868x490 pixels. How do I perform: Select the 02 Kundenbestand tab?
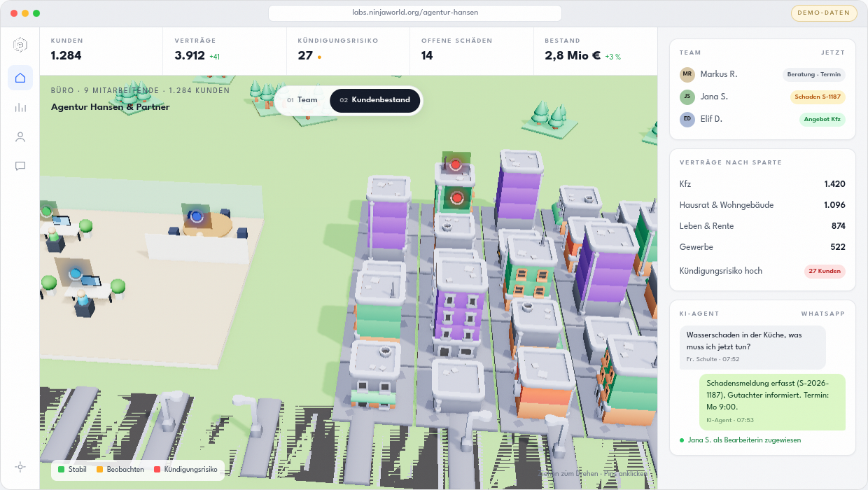tap(375, 100)
